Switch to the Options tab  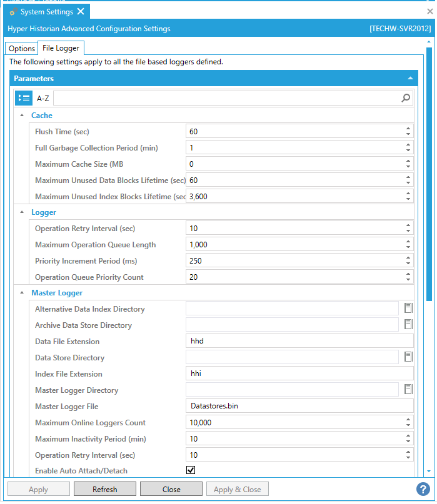22,49
